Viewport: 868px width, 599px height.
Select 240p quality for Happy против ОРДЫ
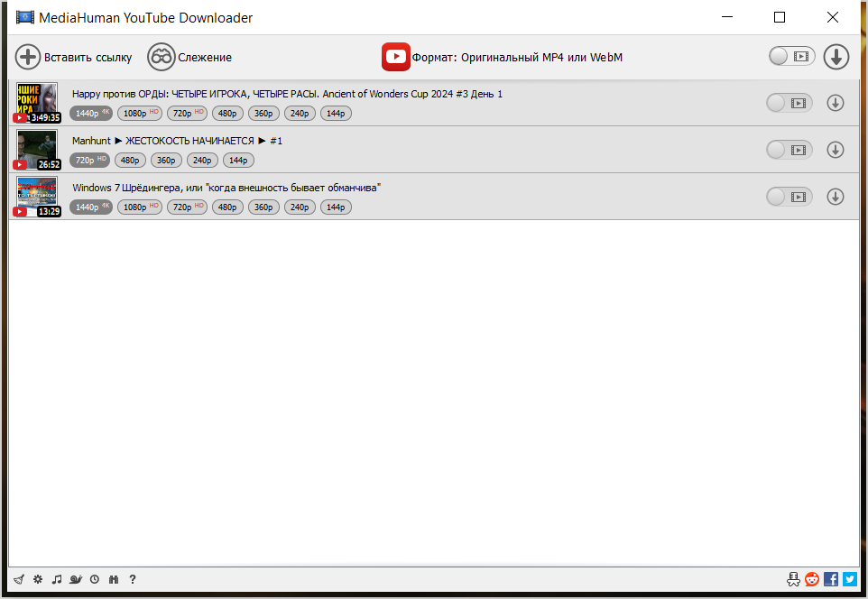300,113
